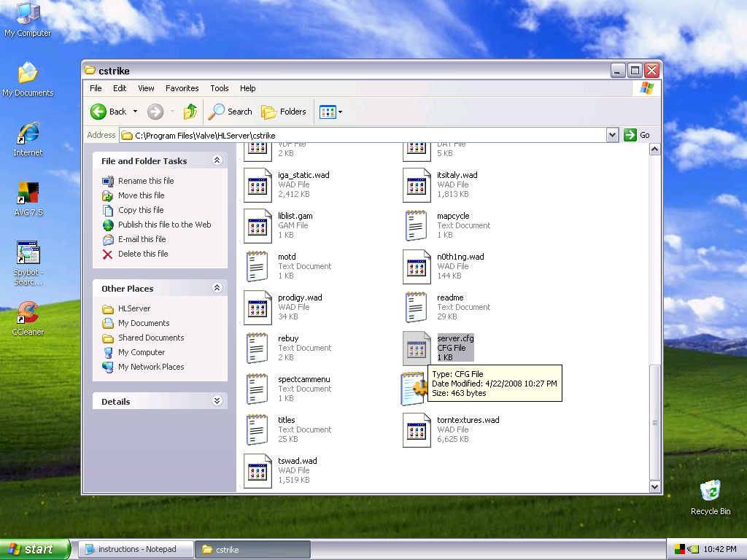This screenshot has height=560, width=747.
Task: Open the Back button history dropdown arrow
Action: pyautogui.click(x=135, y=112)
